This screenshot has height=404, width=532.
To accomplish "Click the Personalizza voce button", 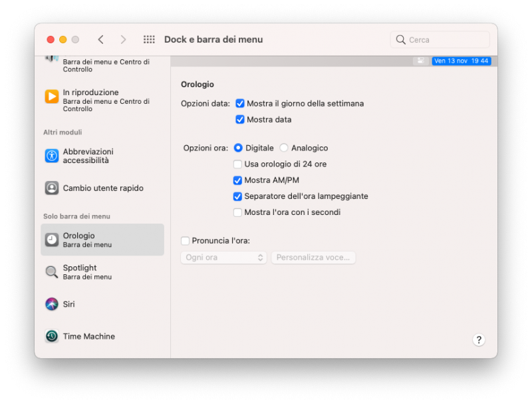I will point(313,258).
